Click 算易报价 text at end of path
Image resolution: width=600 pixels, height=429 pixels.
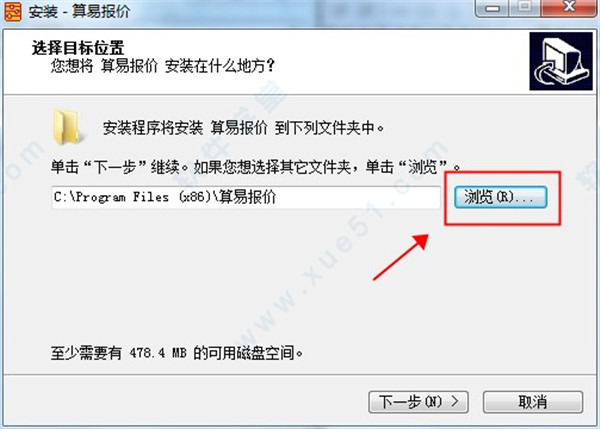click(247, 197)
